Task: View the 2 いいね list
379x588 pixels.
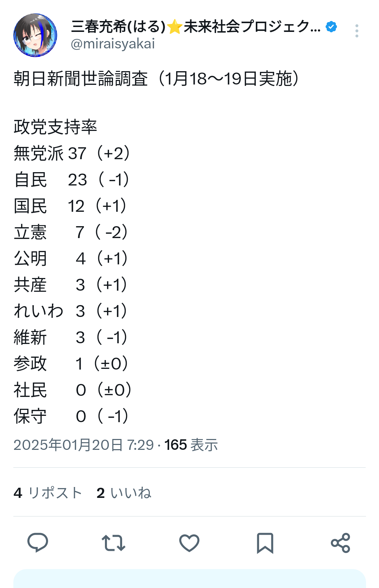Action: [x=124, y=493]
